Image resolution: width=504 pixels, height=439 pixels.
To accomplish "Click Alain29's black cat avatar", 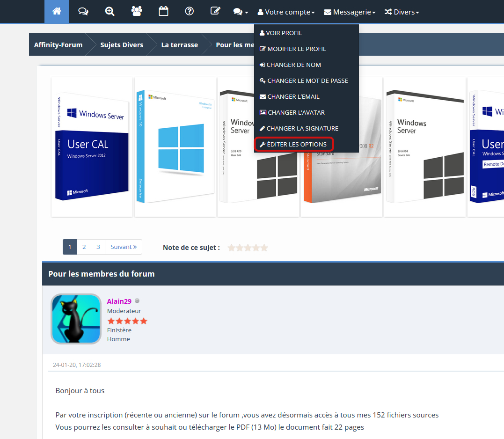I will [76, 319].
